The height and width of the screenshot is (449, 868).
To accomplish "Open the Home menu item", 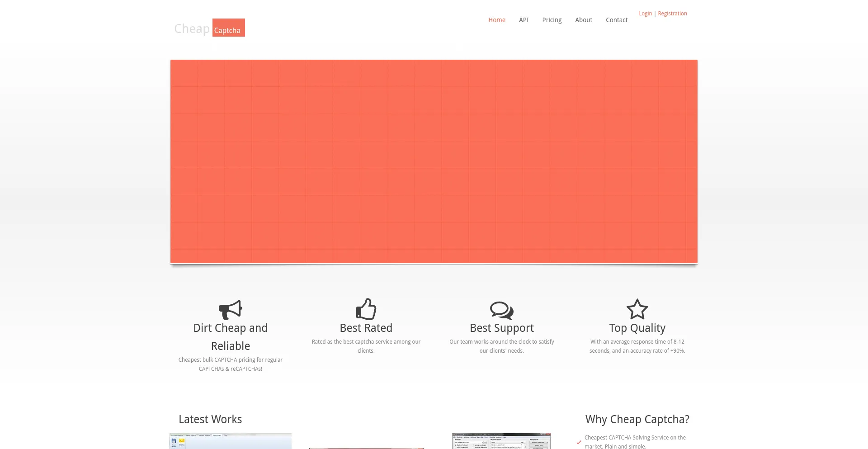I will tap(496, 20).
